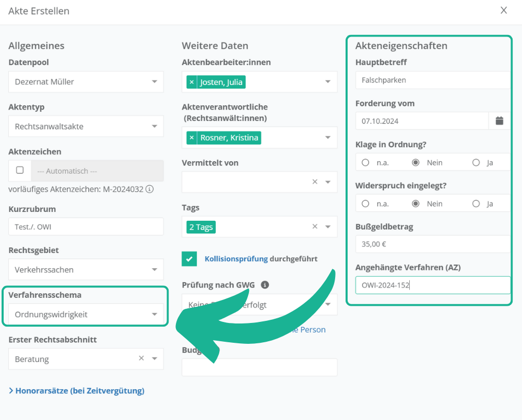Toggle the Kollisionsprüfung durchgeführt checkbox
Screen dimensions: 522x420
point(189,259)
